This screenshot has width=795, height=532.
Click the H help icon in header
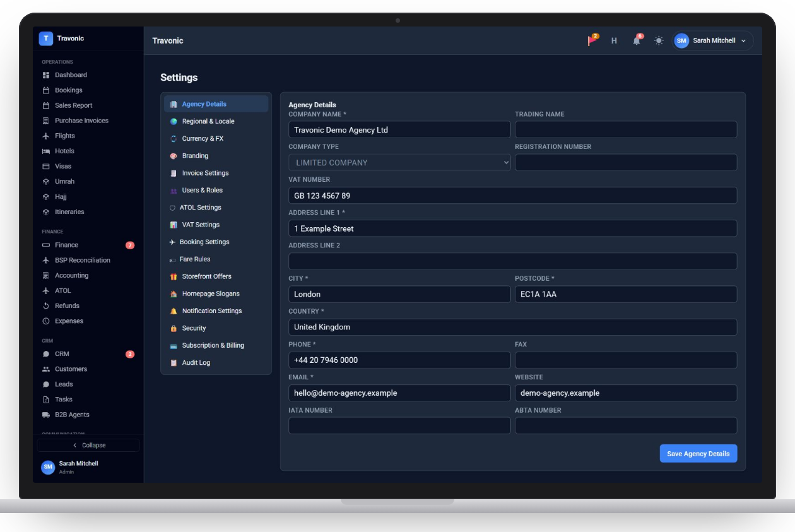click(x=614, y=40)
